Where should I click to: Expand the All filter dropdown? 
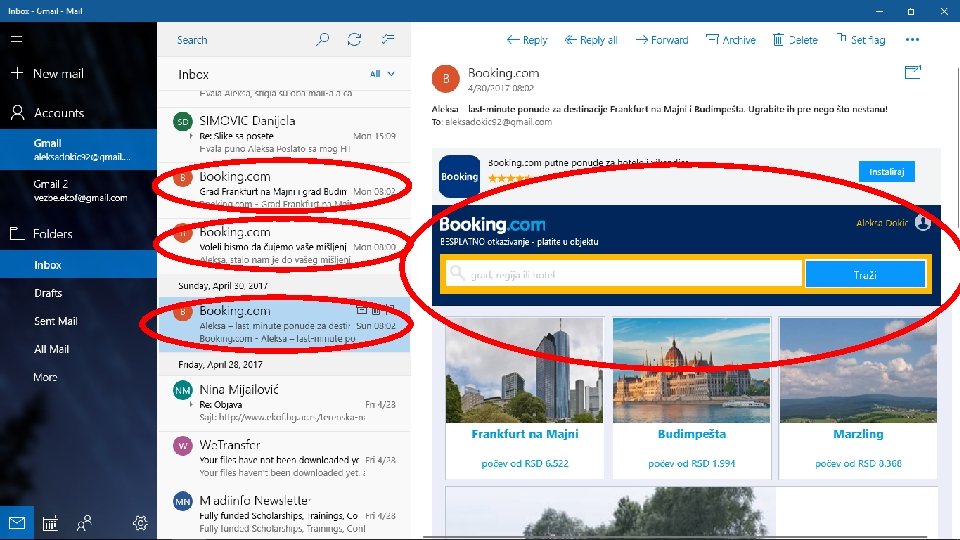(x=382, y=73)
